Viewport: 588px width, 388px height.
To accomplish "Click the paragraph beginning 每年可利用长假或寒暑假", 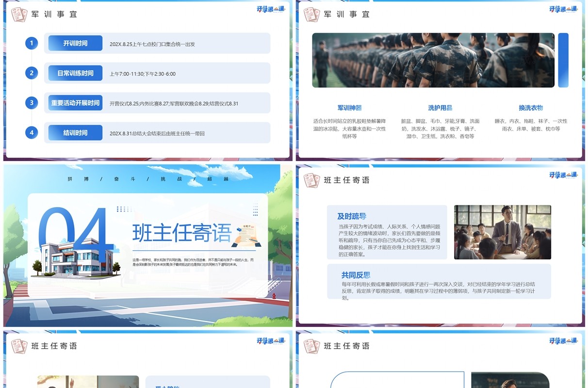I will [x=439, y=291].
